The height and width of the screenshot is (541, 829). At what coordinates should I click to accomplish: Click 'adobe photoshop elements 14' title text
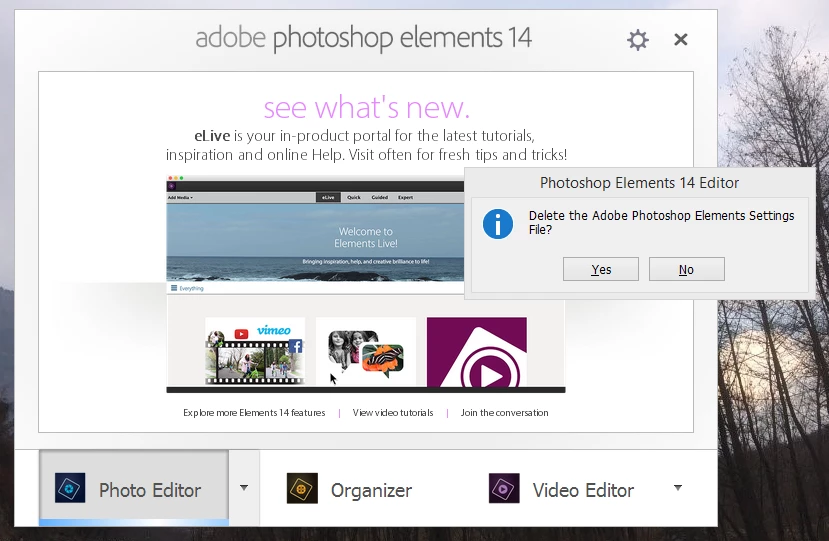click(364, 38)
